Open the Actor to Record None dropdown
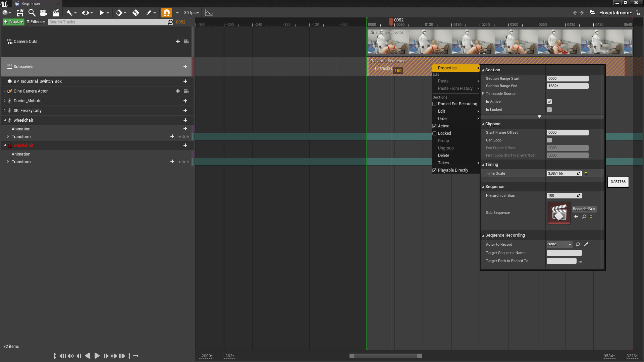This screenshot has height=362, width=644. click(559, 244)
